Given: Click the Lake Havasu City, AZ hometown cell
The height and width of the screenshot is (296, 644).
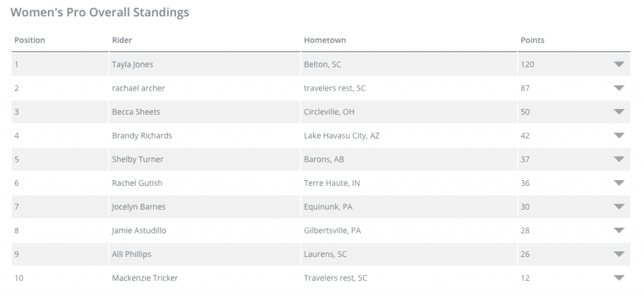Looking at the screenshot, I should (x=341, y=135).
